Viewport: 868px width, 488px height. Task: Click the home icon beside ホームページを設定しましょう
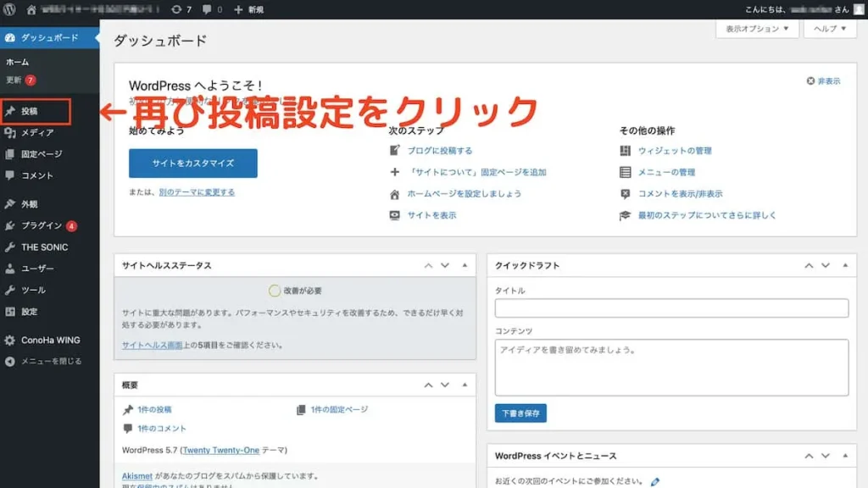395,194
